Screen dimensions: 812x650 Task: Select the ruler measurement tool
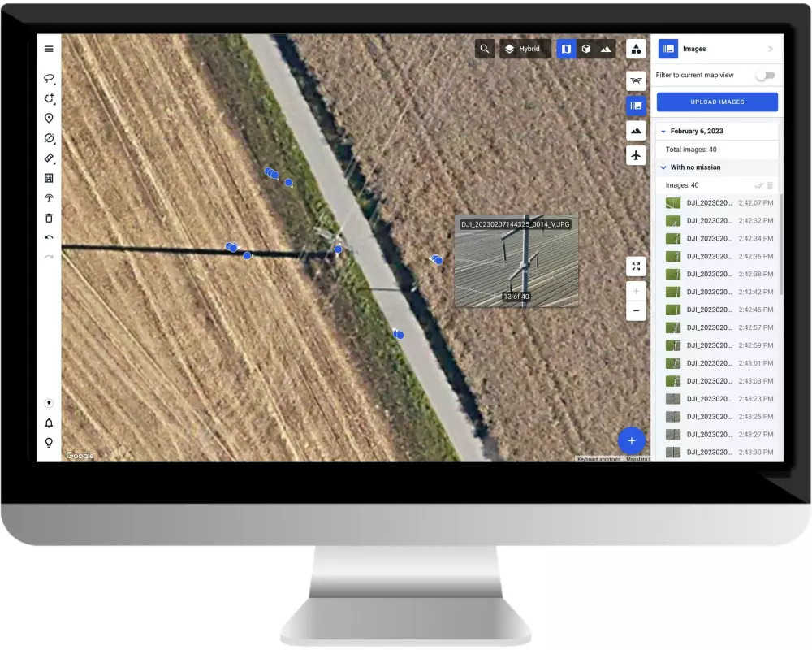pyautogui.click(x=49, y=158)
